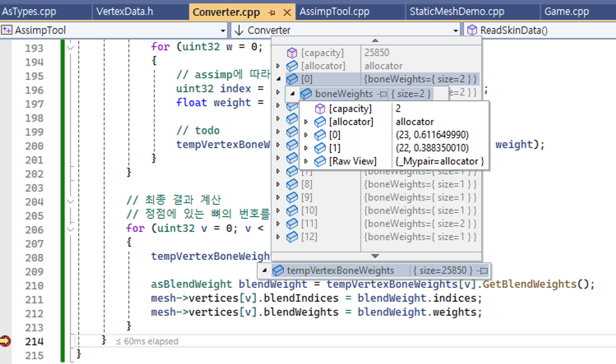Pin the boneWeights datatip to source
Screen dimensions: 616x364
click(x=383, y=94)
